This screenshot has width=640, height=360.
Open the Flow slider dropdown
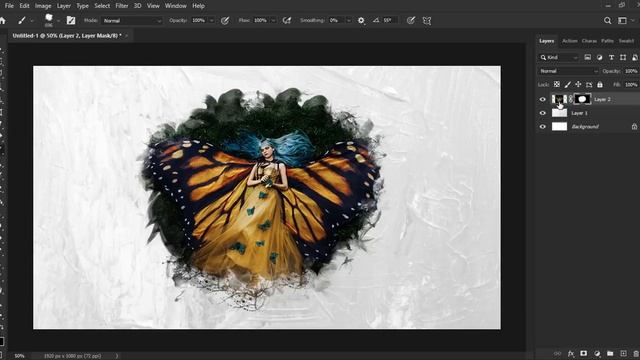(273, 20)
